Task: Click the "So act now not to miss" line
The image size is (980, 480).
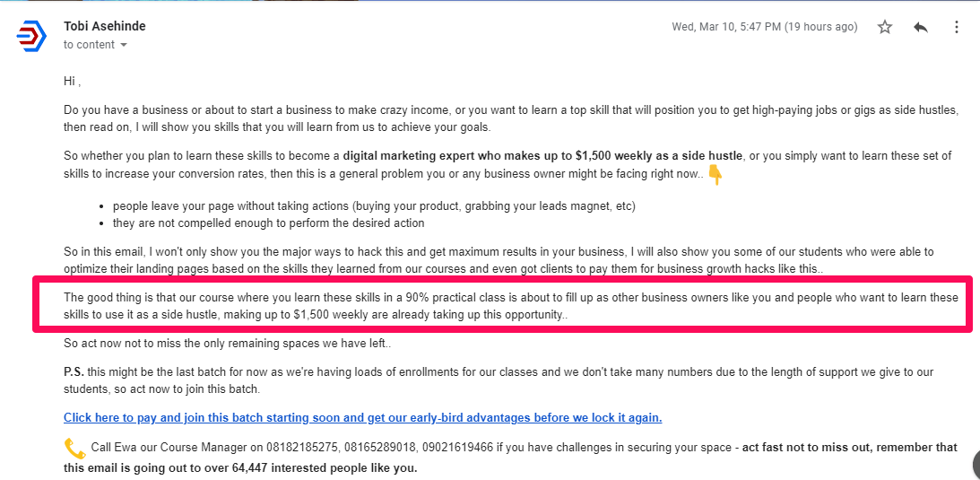Action: (230, 343)
